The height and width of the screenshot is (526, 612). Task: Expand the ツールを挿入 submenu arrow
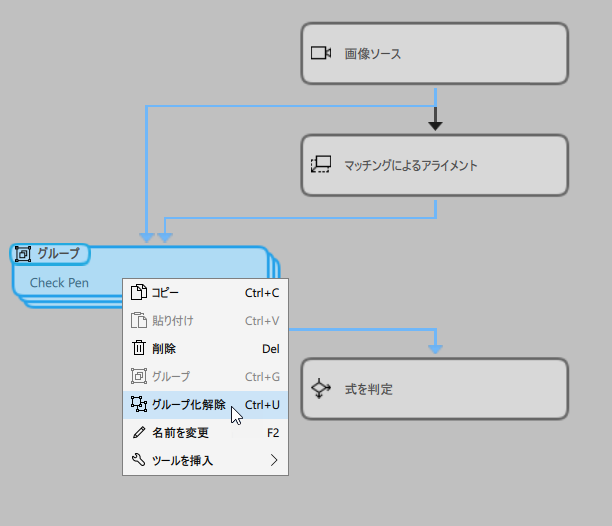coord(274,461)
